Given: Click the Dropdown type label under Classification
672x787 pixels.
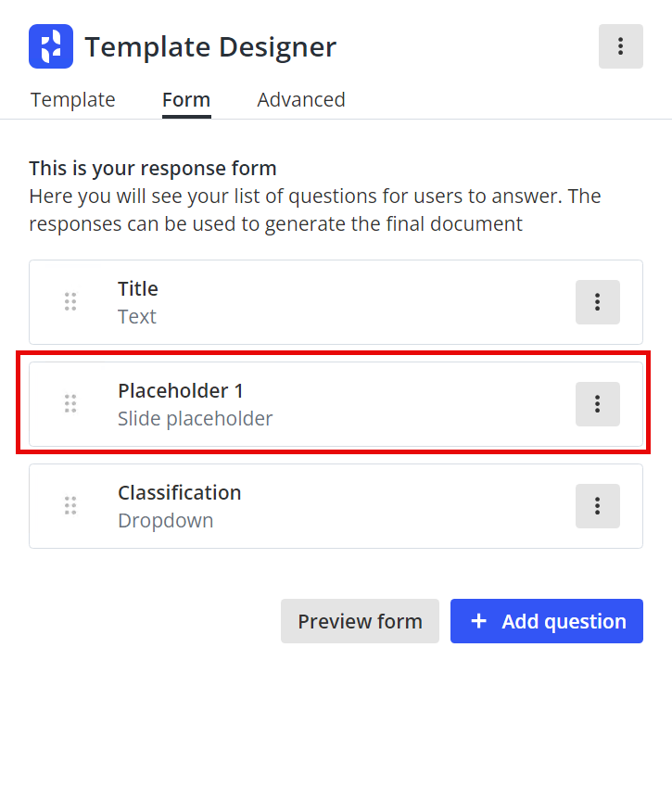Looking at the screenshot, I should 166,521.
